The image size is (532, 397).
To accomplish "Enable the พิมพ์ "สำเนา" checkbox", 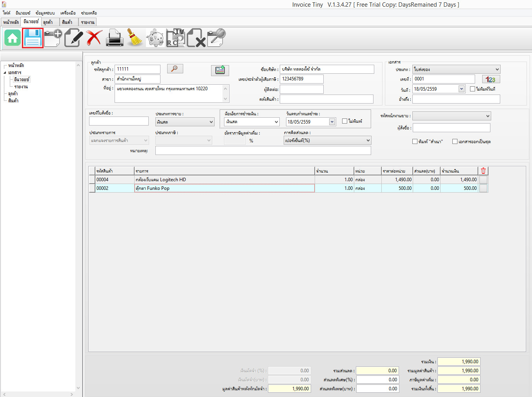I will pos(415,142).
